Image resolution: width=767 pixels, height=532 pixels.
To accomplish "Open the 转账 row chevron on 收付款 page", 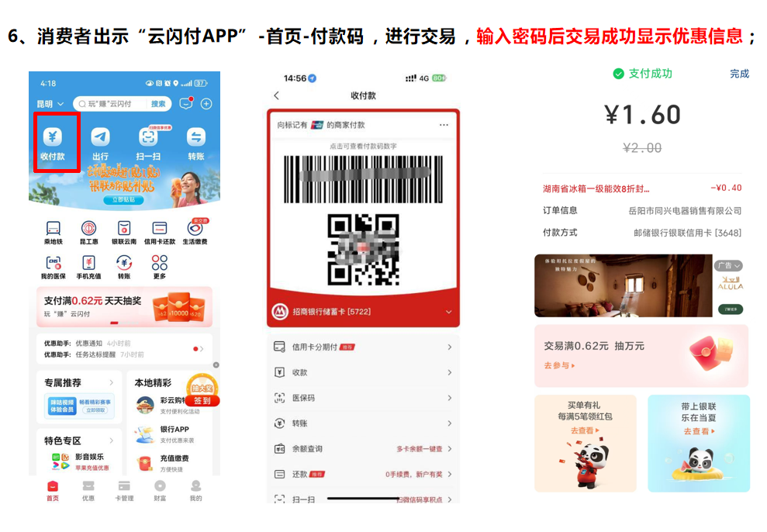I will coord(450,423).
